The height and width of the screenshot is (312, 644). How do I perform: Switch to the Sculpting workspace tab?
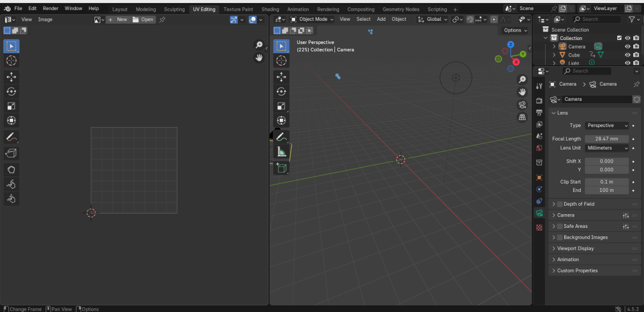pos(174,9)
